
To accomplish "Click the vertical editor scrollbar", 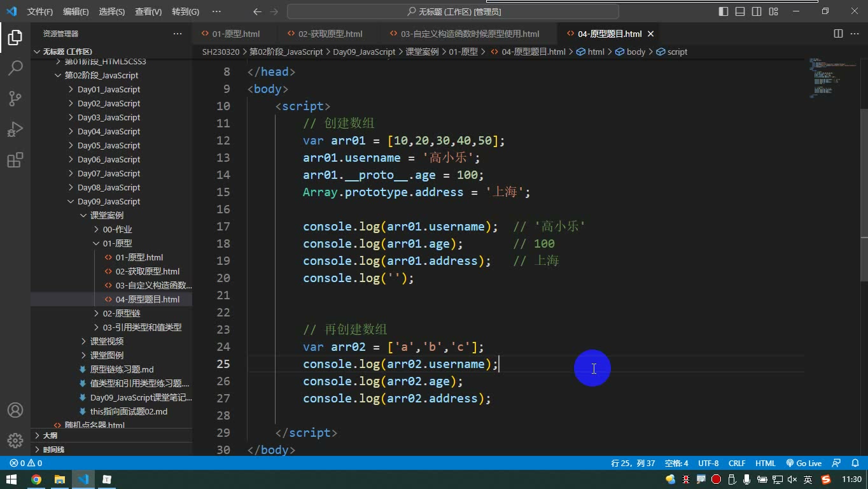I will point(864,194).
